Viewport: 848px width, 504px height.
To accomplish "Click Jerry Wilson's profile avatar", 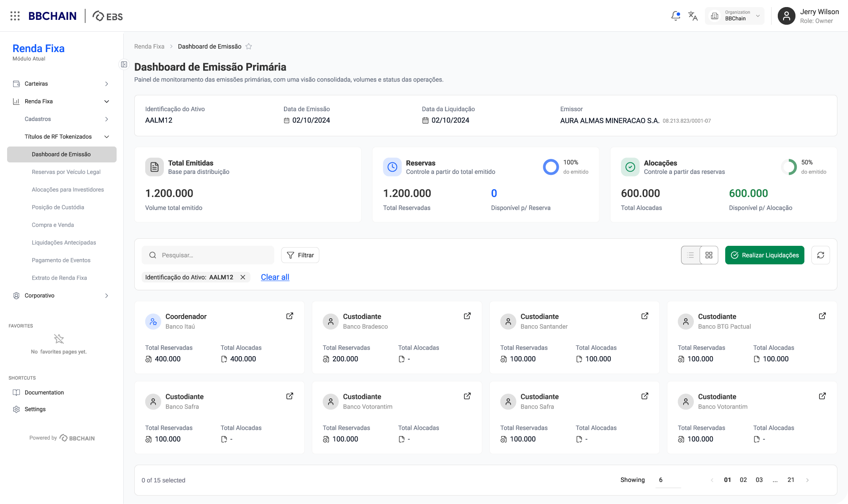I will pos(786,16).
